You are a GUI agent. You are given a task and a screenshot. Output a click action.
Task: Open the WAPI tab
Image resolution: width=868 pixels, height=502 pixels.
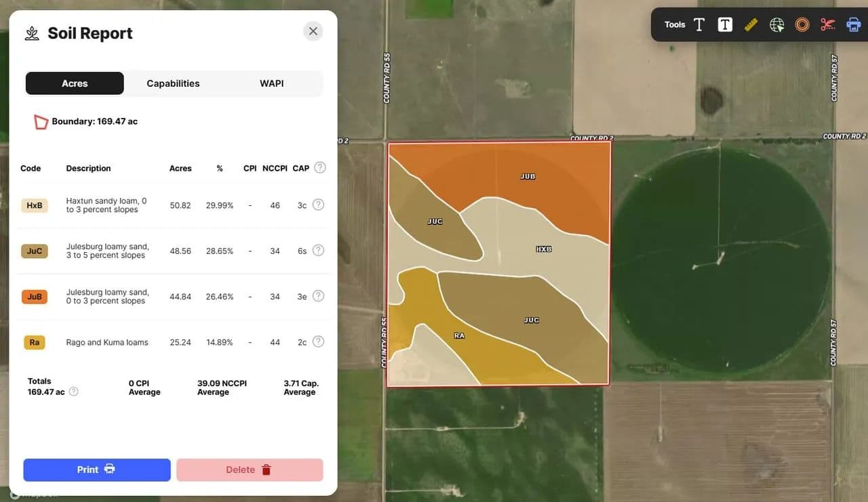tap(271, 83)
